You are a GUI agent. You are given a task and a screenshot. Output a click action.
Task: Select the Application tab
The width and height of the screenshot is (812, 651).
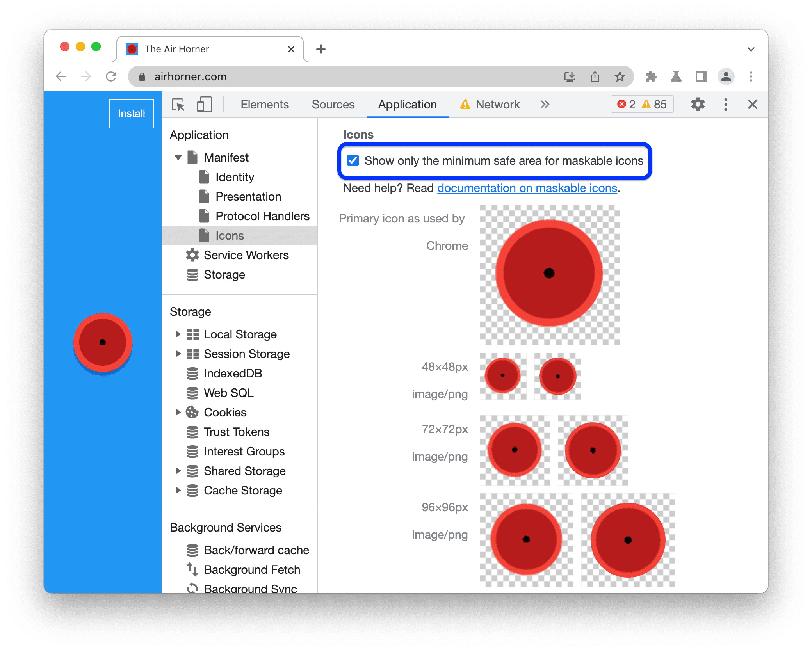click(x=405, y=104)
